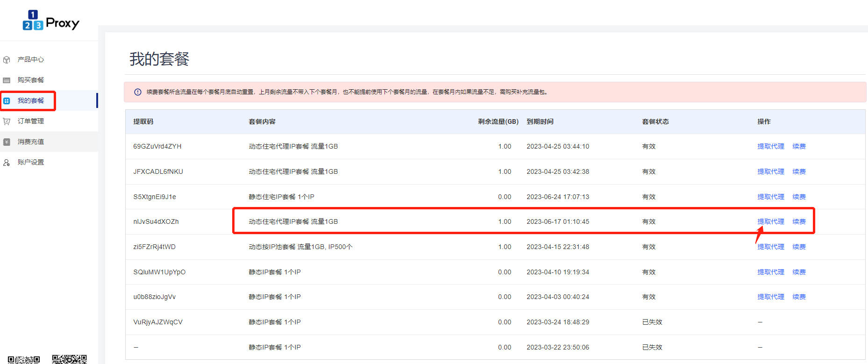Click the 消费充值 yen icon
Image resolution: width=868 pixels, height=364 pixels.
click(x=7, y=142)
